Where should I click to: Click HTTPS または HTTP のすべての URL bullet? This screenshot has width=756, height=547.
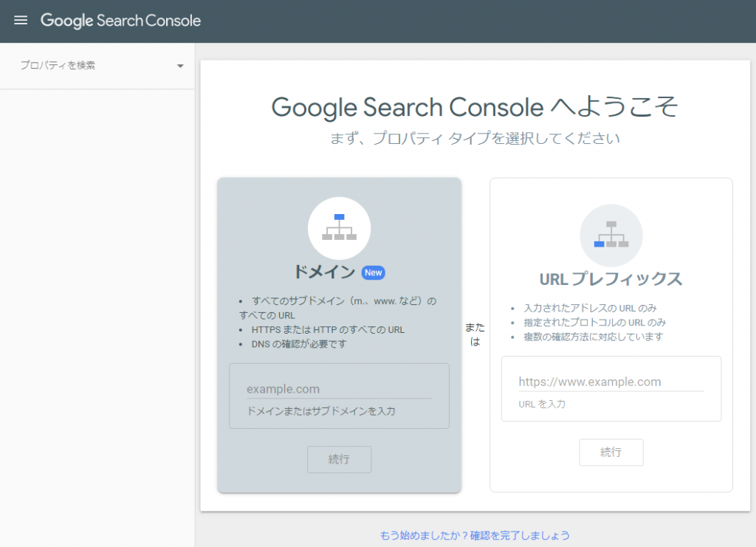coord(328,330)
